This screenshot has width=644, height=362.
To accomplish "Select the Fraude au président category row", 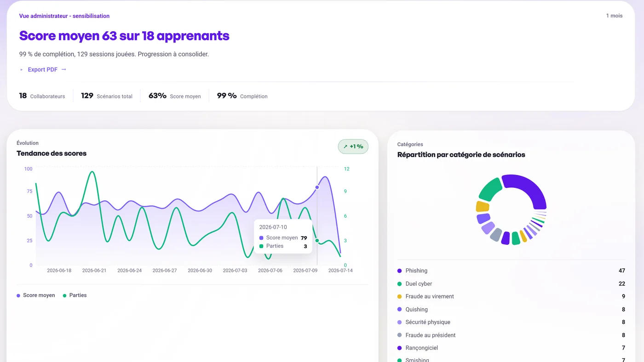I will click(x=511, y=335).
